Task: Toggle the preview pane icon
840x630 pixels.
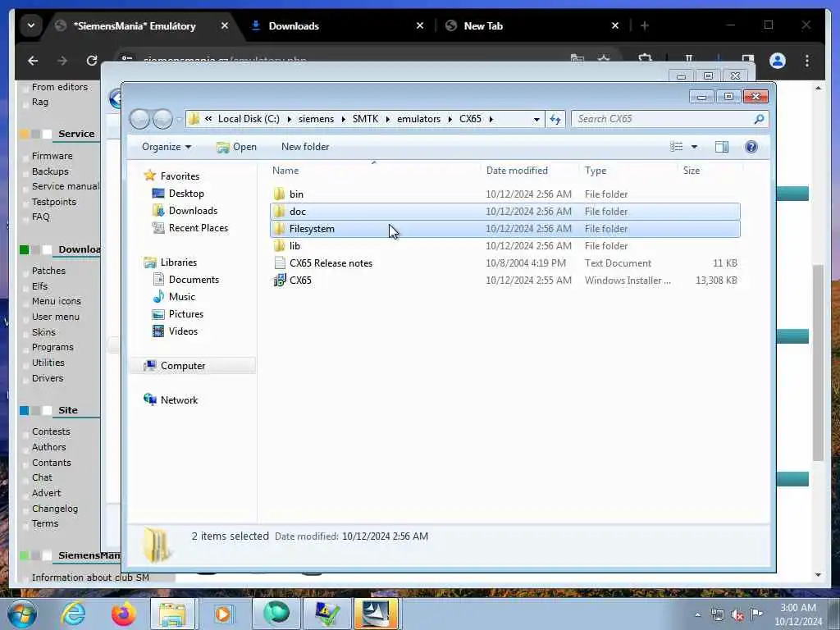Action: coord(722,147)
